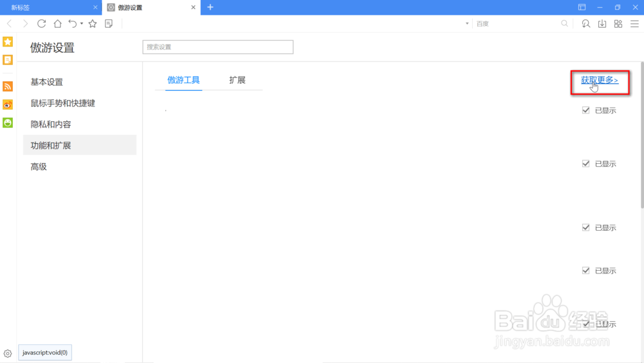
Task: Click the vertical scrollbar thumb
Action: point(642,135)
